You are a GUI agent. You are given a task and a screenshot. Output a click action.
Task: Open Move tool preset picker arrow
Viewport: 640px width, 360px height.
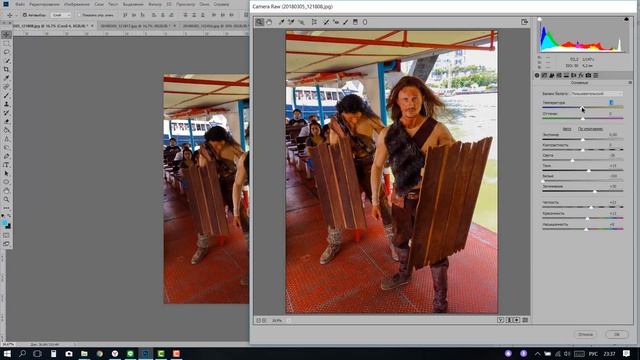pos(16,15)
